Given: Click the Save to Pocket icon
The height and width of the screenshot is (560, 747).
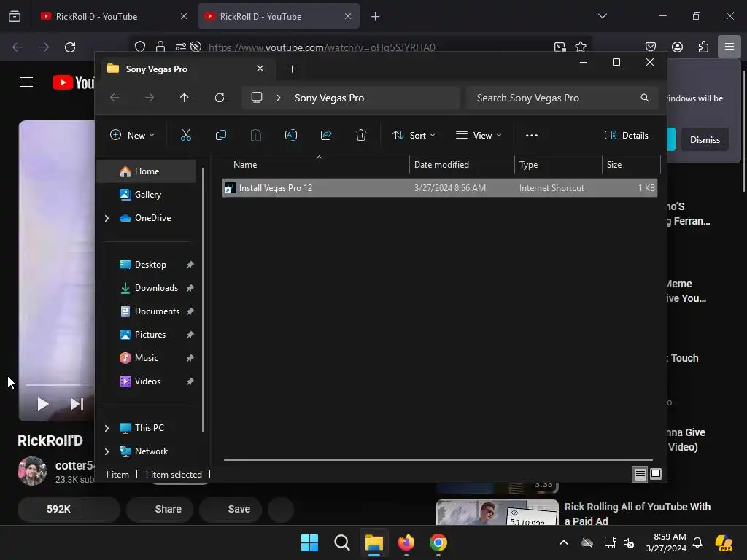Looking at the screenshot, I should click(x=651, y=47).
